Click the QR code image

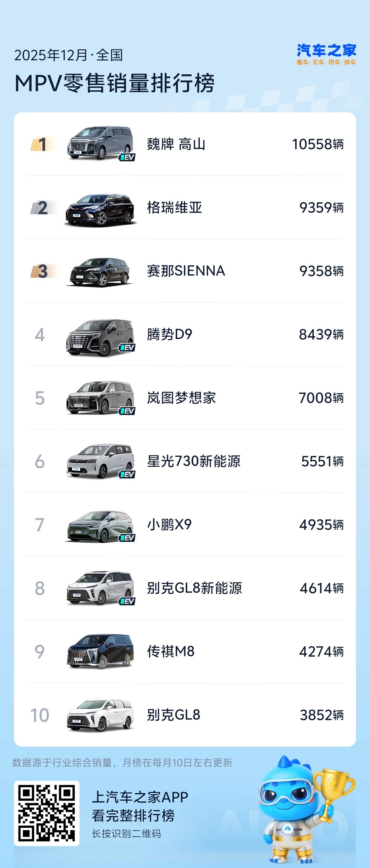[46, 813]
